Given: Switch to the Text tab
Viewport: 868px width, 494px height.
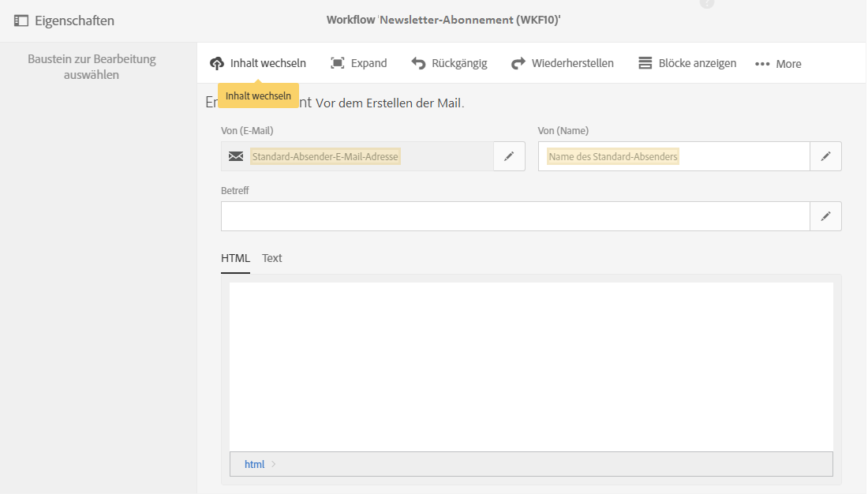Looking at the screenshot, I should coord(272,258).
